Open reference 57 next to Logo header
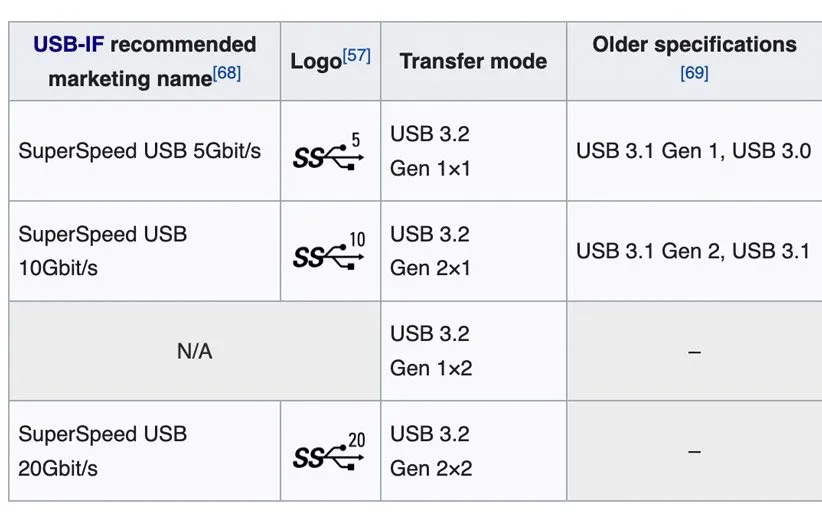Image resolution: width=822 pixels, height=522 pixels. (x=356, y=55)
